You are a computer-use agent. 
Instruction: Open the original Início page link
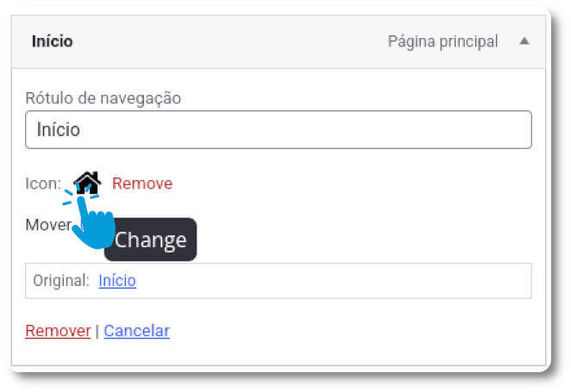(x=117, y=280)
